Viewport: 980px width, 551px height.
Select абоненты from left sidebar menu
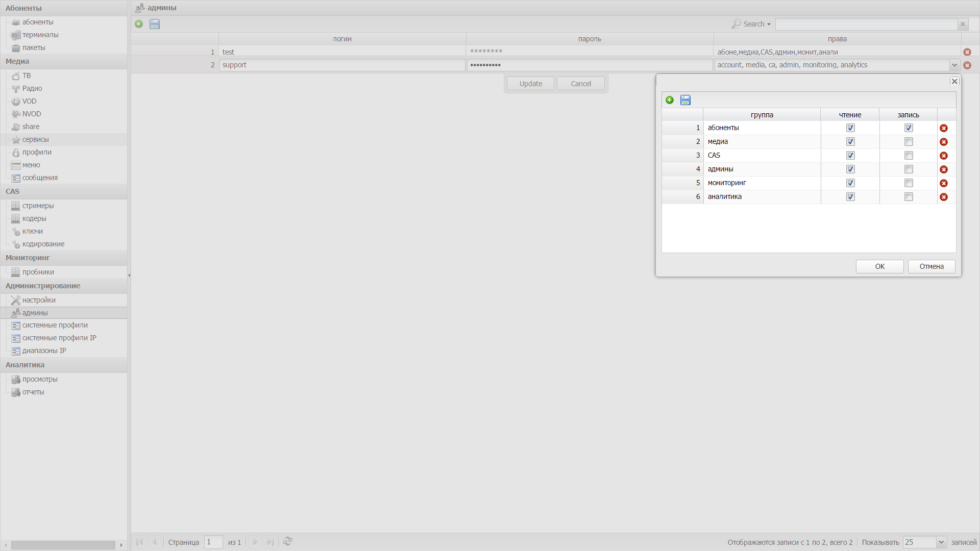37,21
